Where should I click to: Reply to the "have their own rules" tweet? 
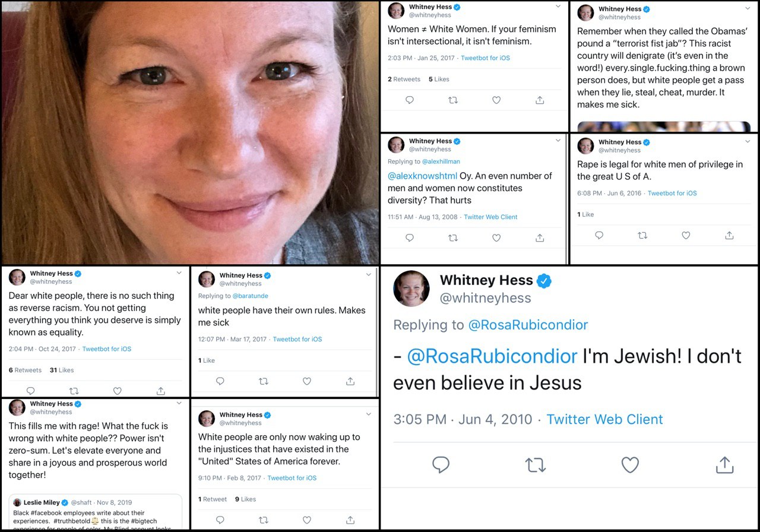click(220, 381)
